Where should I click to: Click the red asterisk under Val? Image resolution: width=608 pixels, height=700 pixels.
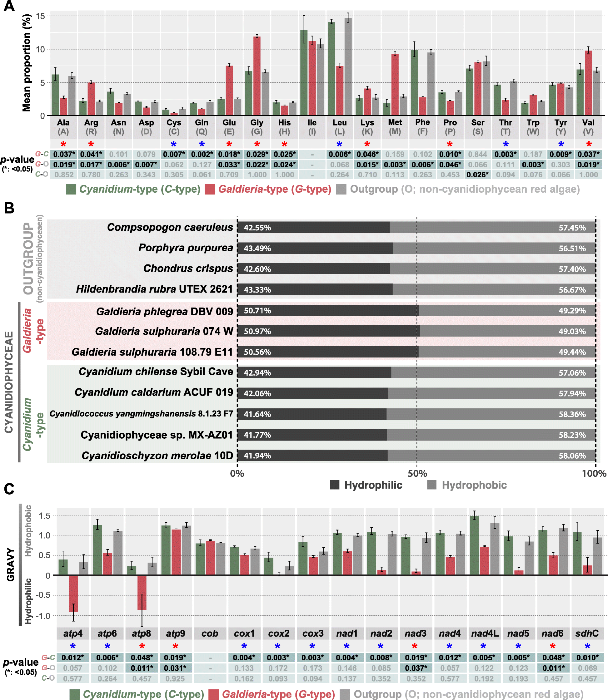click(589, 144)
